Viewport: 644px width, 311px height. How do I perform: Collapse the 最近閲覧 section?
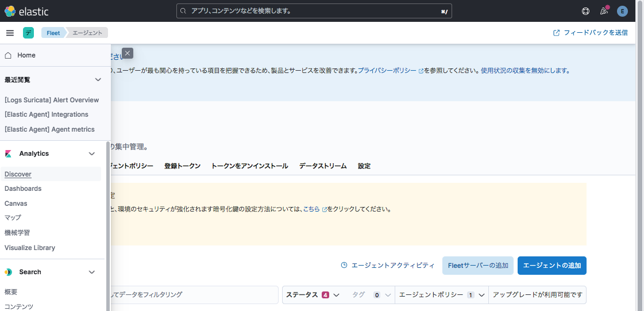[x=98, y=80]
